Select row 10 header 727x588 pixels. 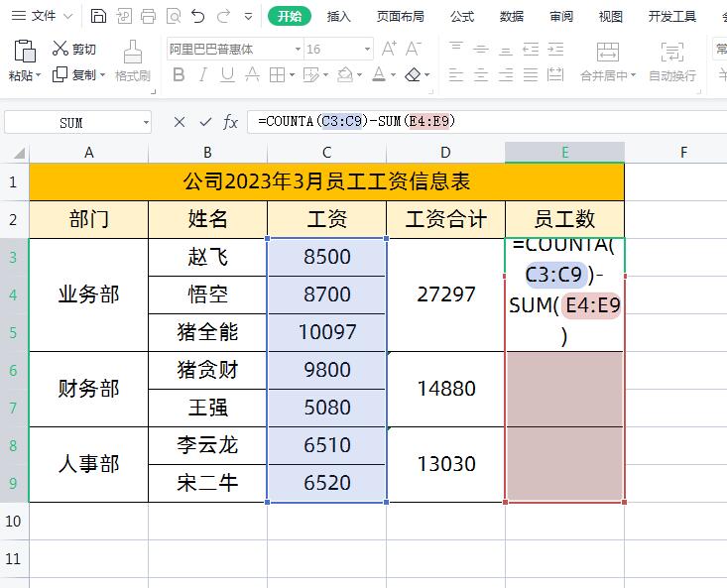pos(14,522)
